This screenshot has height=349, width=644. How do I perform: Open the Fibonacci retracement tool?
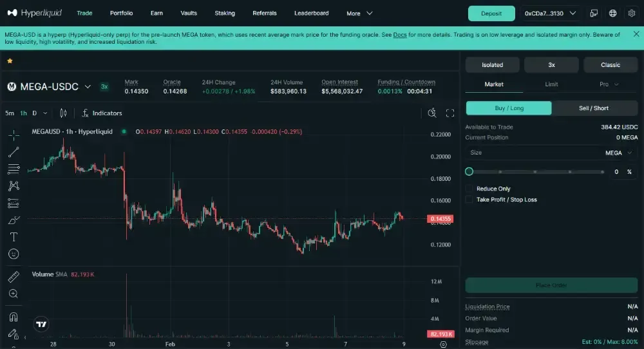(x=14, y=169)
